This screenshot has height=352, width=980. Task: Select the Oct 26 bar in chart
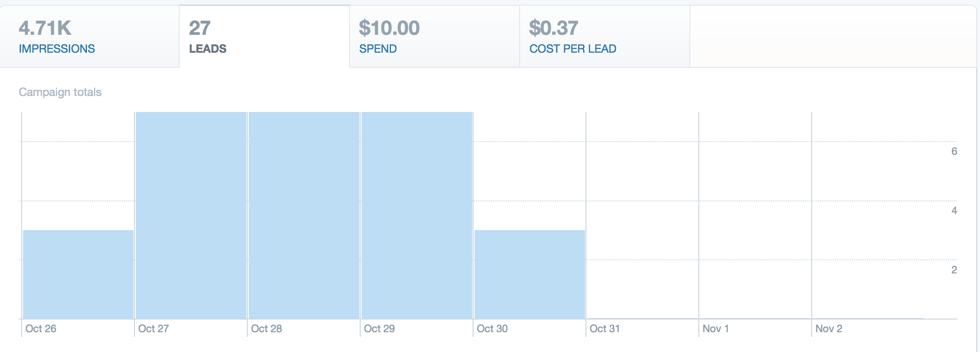click(78, 274)
